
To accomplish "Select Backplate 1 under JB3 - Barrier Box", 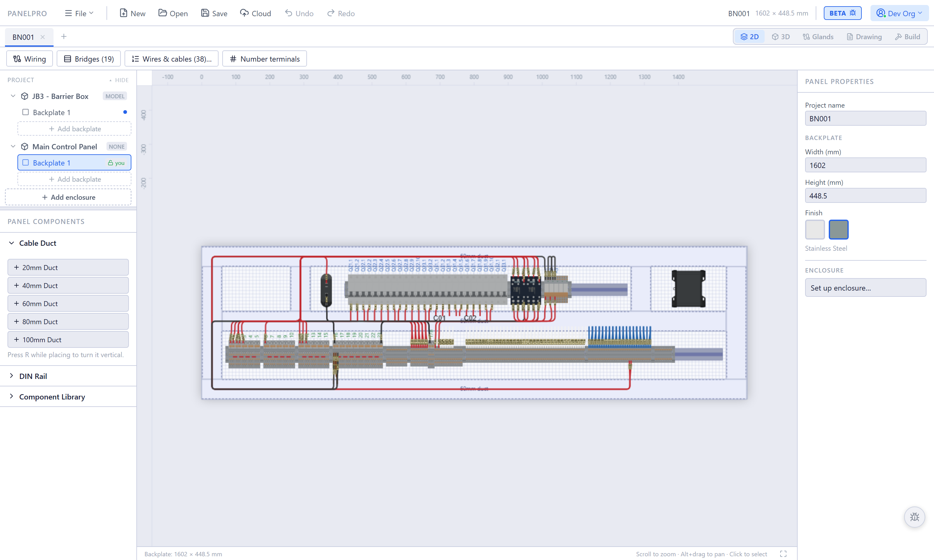I will click(74, 112).
